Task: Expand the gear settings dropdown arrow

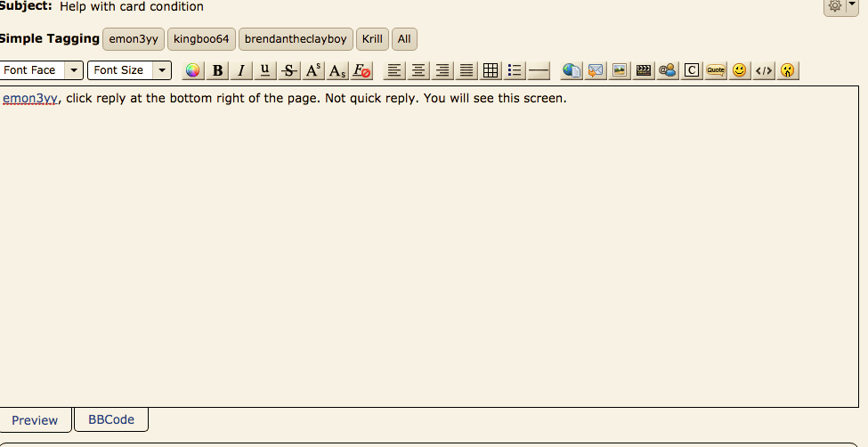Action: click(853, 4)
